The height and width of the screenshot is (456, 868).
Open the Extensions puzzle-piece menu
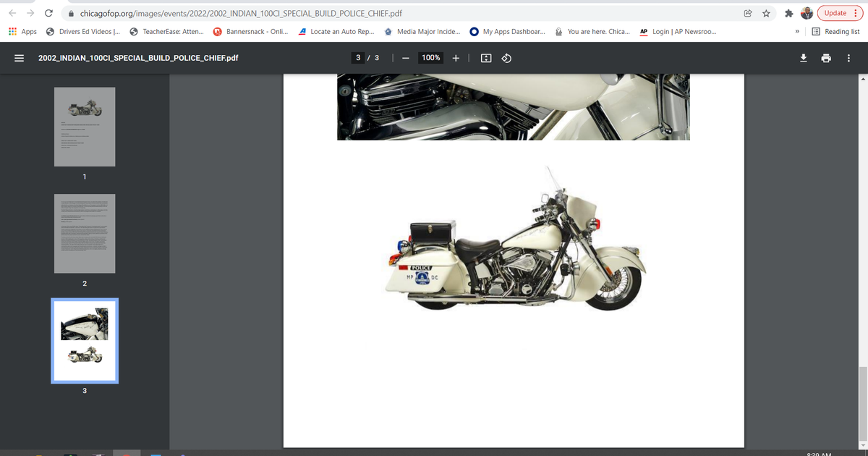coord(791,13)
